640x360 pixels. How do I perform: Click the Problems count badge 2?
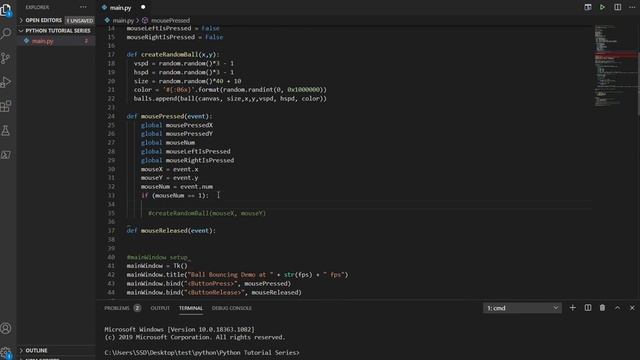[137, 308]
